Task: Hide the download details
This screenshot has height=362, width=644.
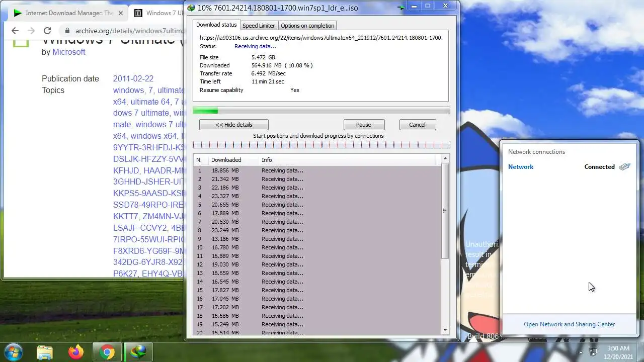Action: pos(234,125)
